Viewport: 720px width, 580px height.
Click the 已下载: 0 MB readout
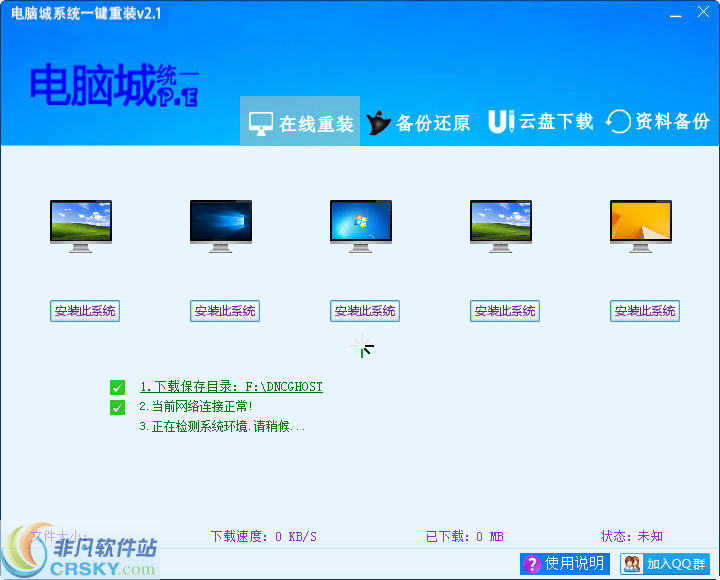[465, 536]
